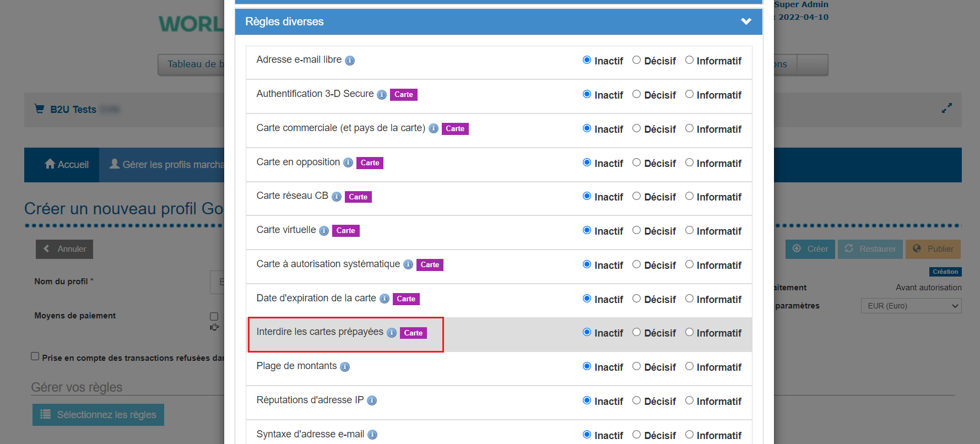Select Inactif for Carte en opposition
The width and height of the screenshot is (980, 444).
[x=587, y=163]
